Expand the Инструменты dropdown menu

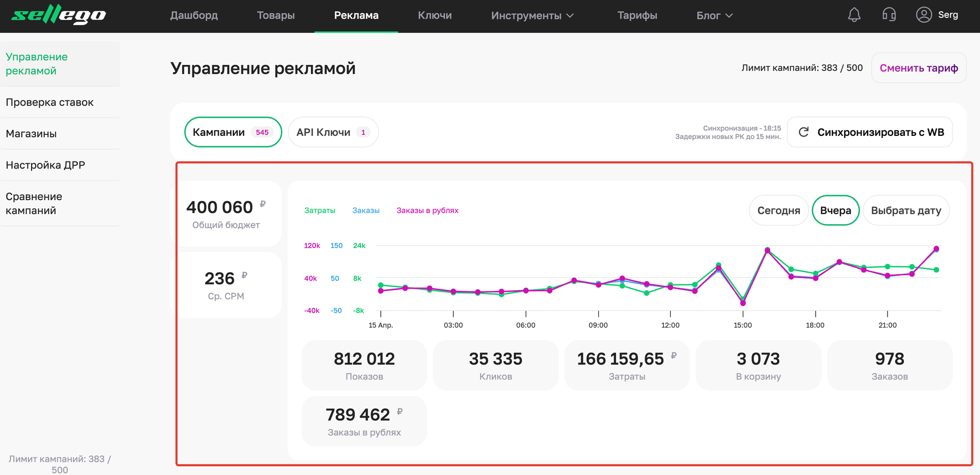532,16
